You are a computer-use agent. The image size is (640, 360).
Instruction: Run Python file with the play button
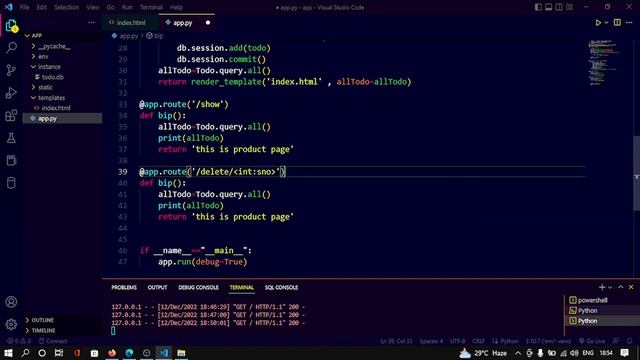pos(598,23)
